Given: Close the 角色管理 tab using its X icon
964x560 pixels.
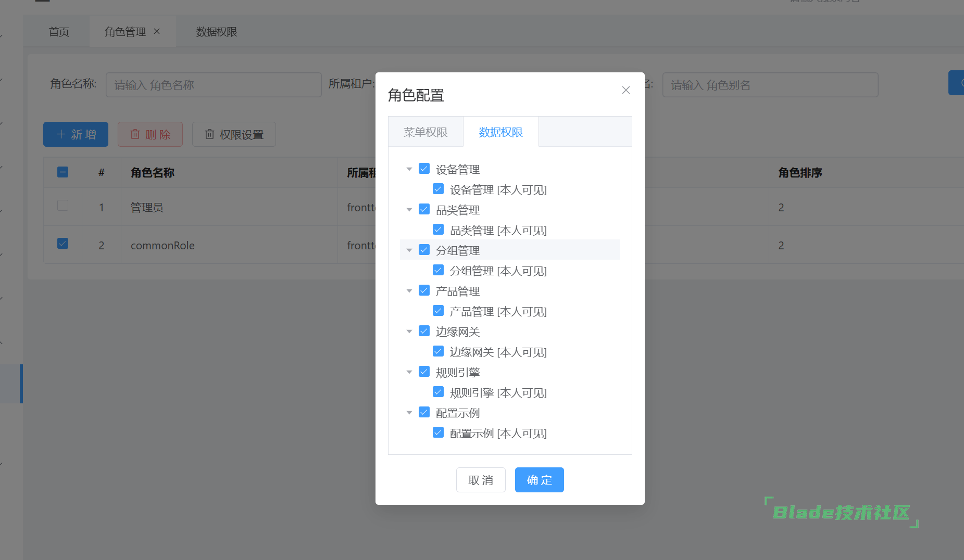Looking at the screenshot, I should pyautogui.click(x=157, y=32).
